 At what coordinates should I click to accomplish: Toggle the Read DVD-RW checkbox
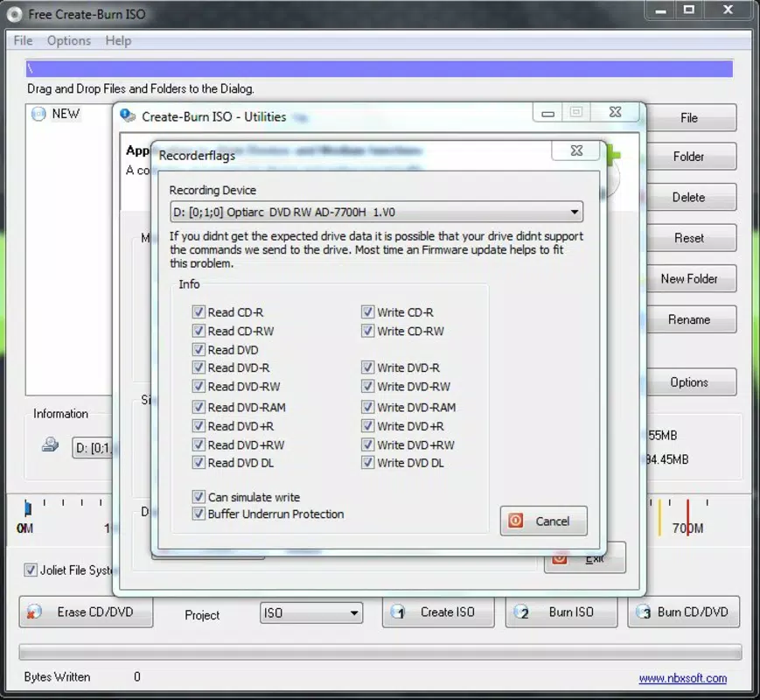199,387
